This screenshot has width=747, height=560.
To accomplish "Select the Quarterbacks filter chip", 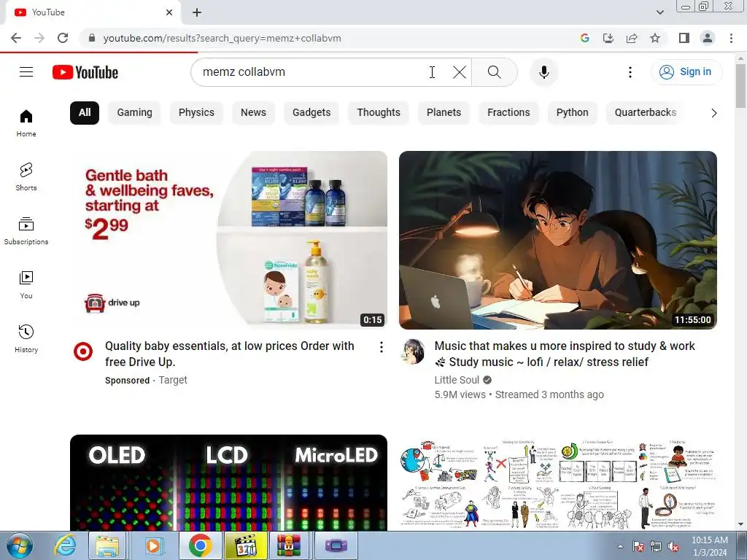I will pos(645,113).
